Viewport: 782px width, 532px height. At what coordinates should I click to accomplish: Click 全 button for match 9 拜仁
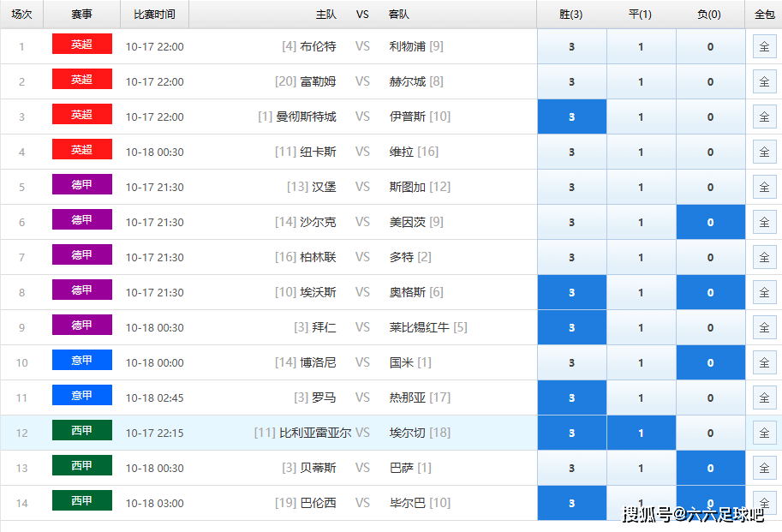pos(764,327)
